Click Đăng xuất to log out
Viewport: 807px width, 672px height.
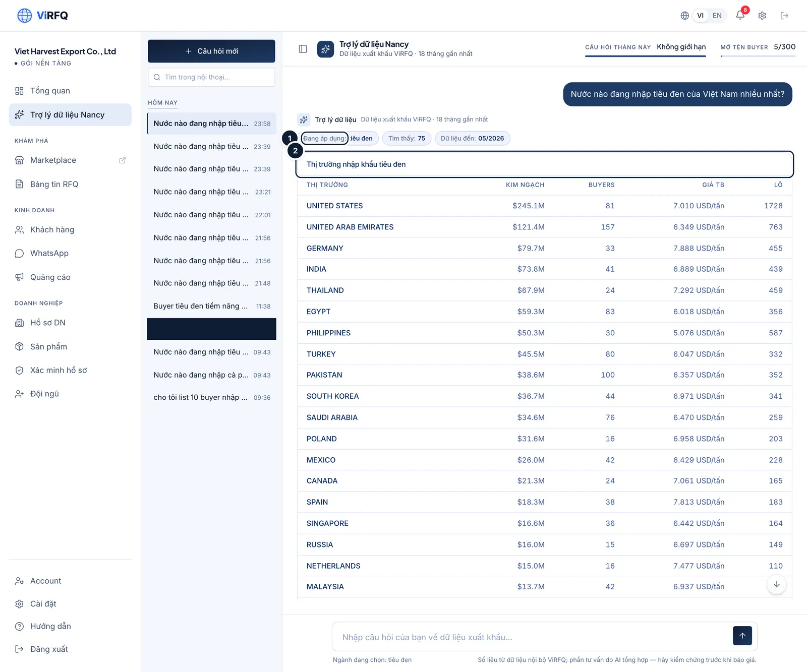[x=70, y=649]
